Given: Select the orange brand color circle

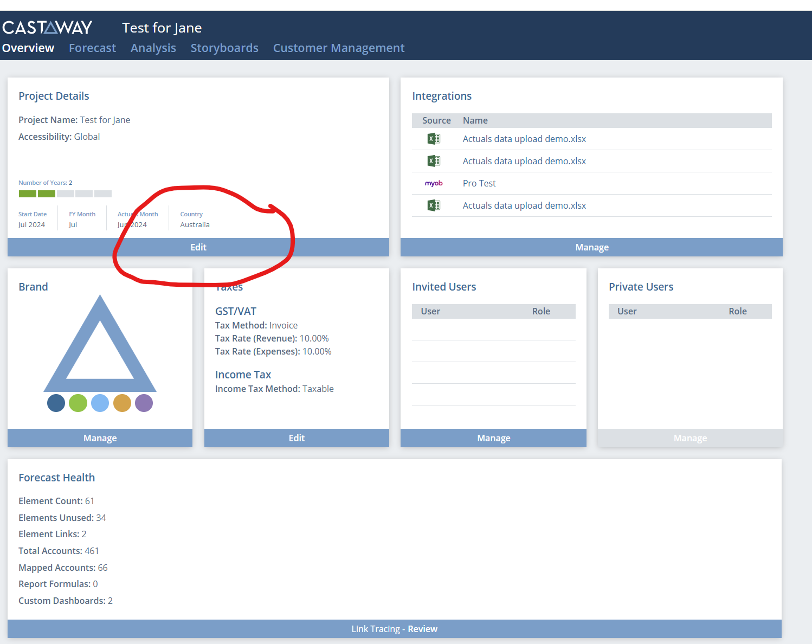Looking at the screenshot, I should coord(122,403).
